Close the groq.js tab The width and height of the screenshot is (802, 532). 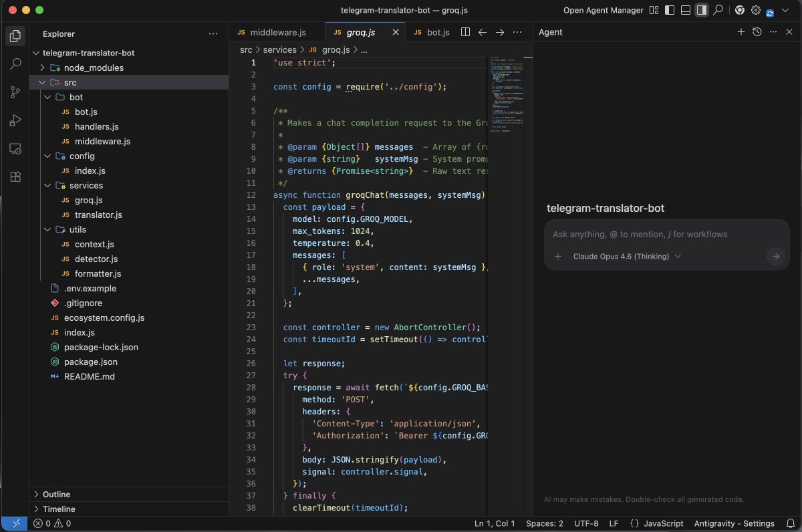[x=396, y=32]
